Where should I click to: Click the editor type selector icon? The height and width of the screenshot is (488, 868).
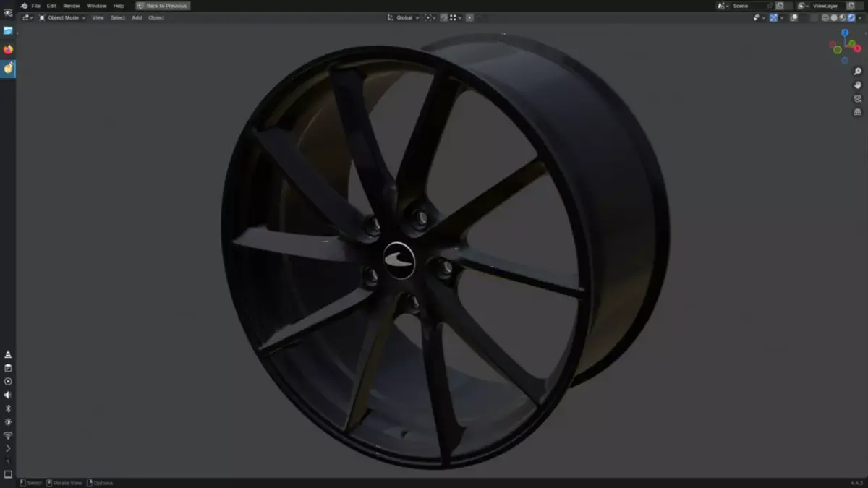pos(26,17)
